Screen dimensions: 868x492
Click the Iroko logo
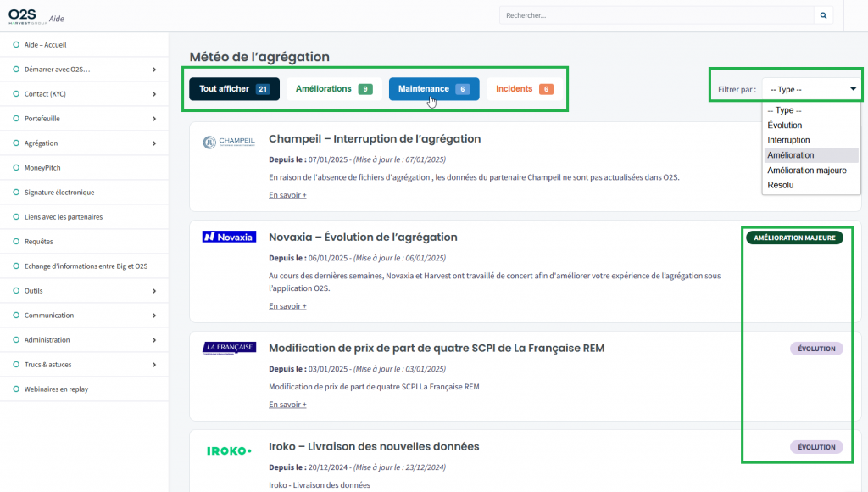point(229,450)
